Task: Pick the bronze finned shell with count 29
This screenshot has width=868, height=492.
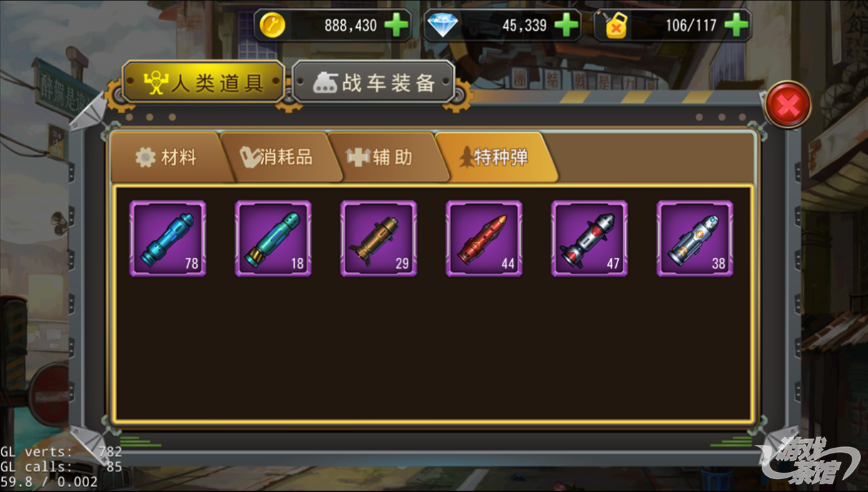Action: 379,239
